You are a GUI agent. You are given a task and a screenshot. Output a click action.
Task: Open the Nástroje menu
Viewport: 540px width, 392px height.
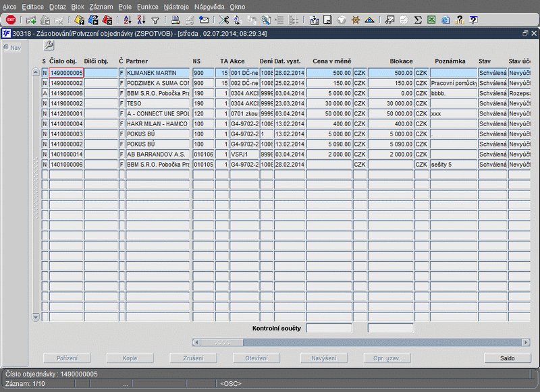point(176,7)
